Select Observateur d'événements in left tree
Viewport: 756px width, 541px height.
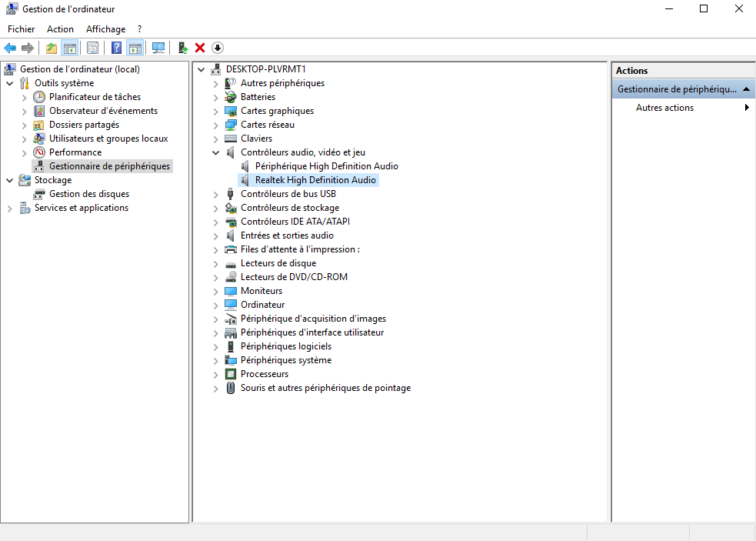103,111
